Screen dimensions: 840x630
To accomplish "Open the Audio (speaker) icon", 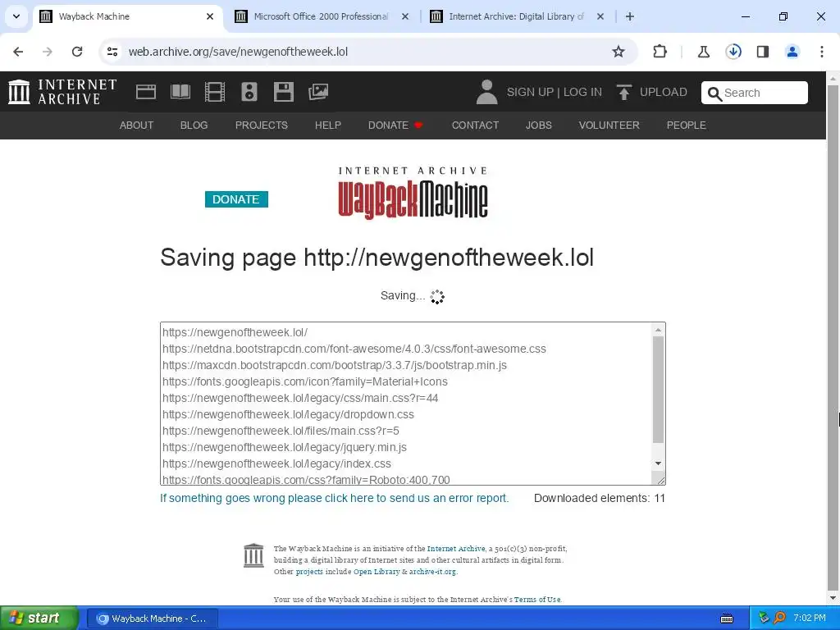I will click(x=249, y=92).
